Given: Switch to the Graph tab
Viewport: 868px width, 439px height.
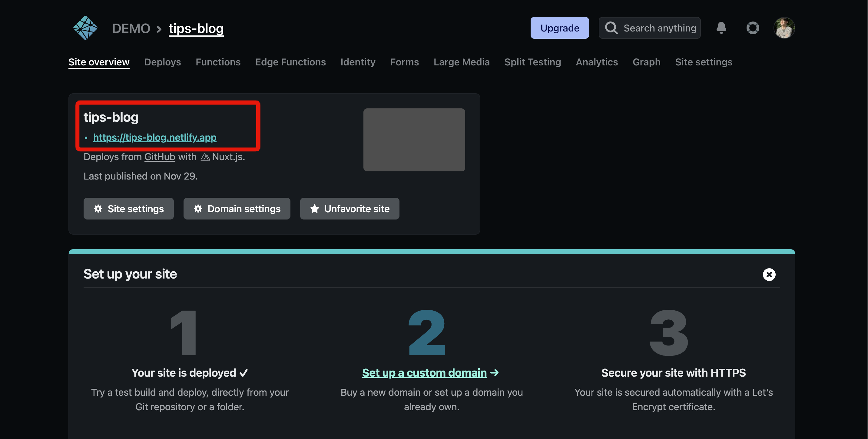Looking at the screenshot, I should tap(646, 62).
